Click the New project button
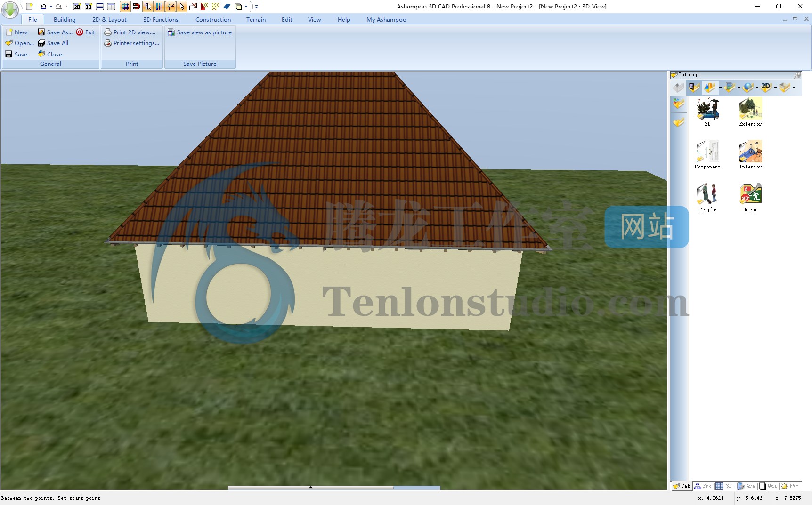812x505 pixels. pos(16,32)
